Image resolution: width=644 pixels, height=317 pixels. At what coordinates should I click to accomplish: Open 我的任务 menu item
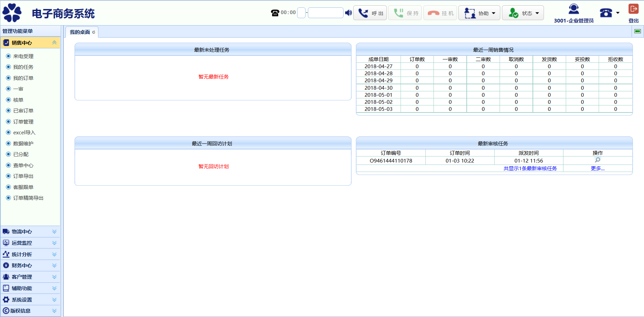(x=23, y=67)
